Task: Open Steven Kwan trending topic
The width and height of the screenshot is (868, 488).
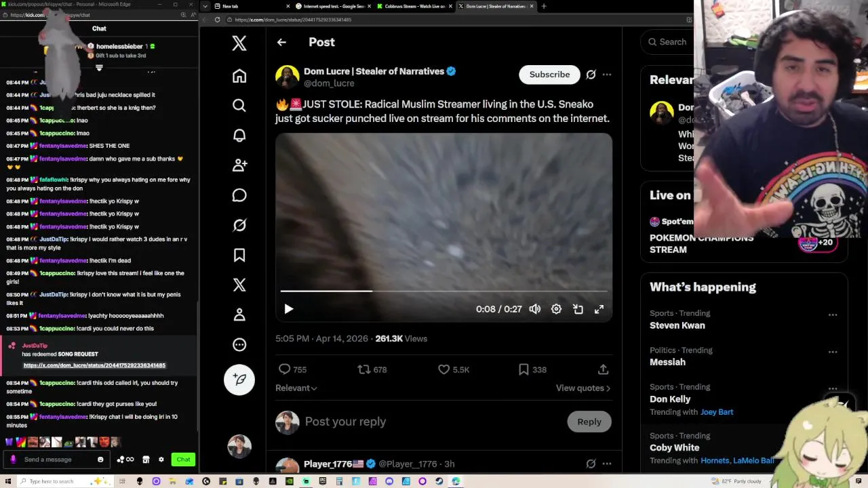Action: (677, 325)
